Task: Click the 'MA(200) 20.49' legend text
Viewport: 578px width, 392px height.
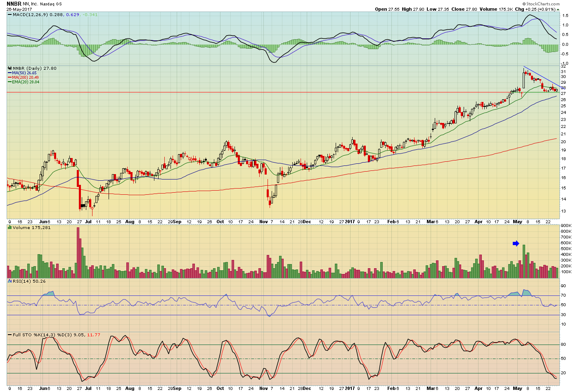Action: (x=26, y=78)
